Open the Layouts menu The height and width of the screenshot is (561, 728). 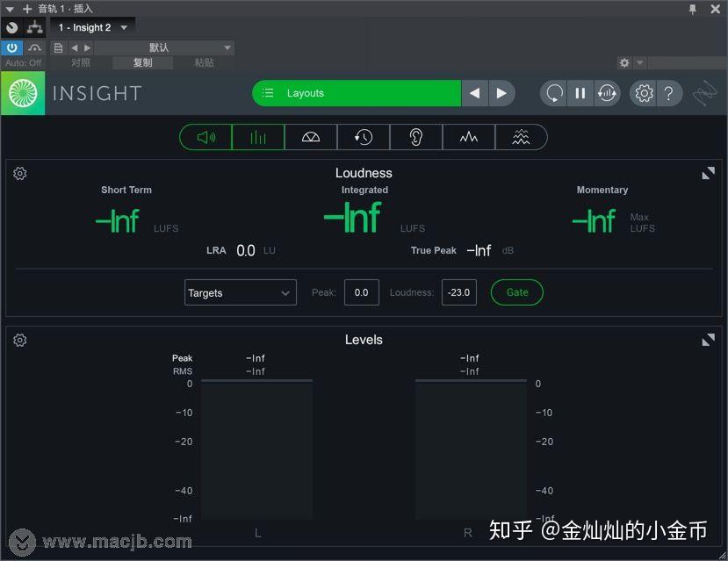point(355,92)
